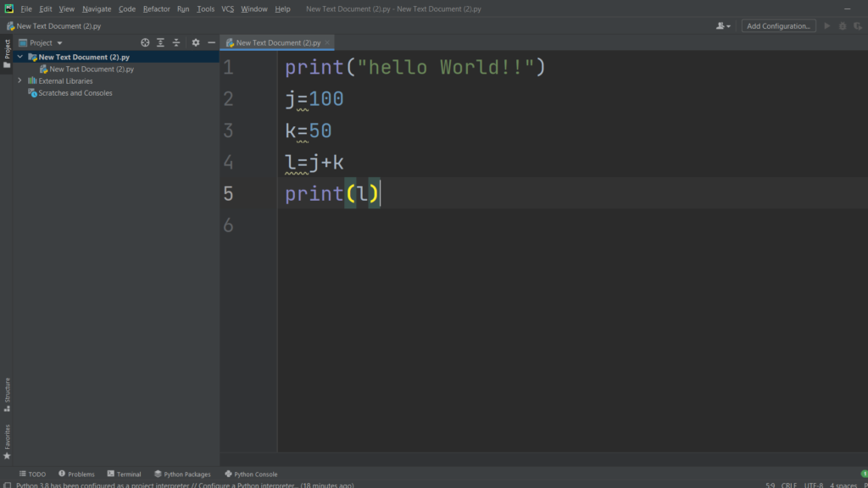Click the Python 3.8 interpreter status message
The height and width of the screenshot is (488, 868).
(x=184, y=485)
